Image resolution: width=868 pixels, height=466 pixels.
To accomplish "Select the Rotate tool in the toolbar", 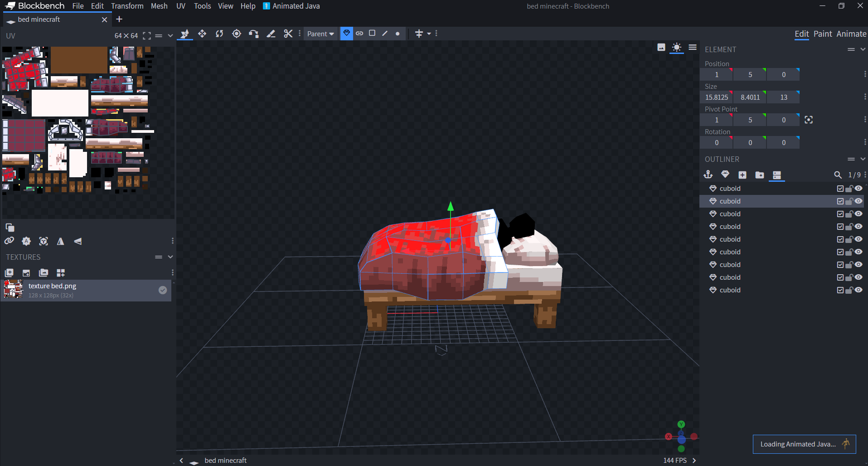I will pos(219,34).
